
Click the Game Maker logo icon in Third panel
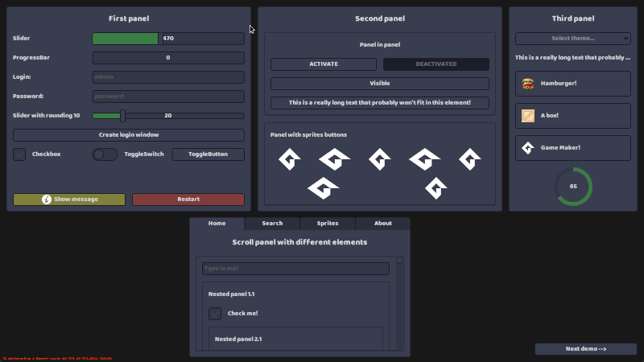coord(528,148)
